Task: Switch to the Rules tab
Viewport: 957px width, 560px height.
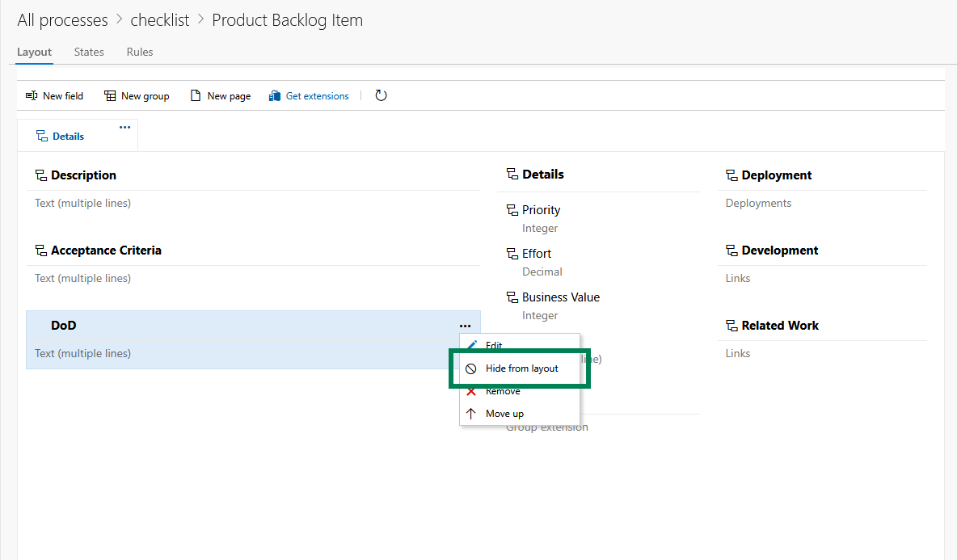Action: coord(139,52)
